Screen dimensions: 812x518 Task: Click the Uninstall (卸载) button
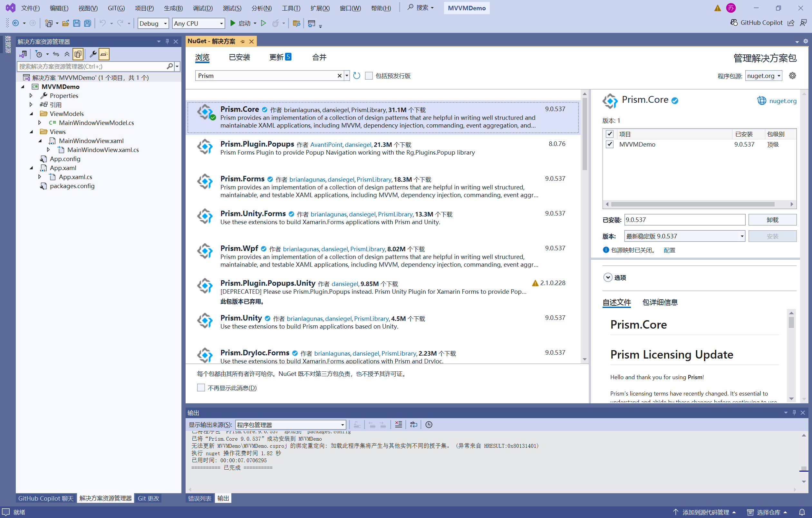click(773, 220)
